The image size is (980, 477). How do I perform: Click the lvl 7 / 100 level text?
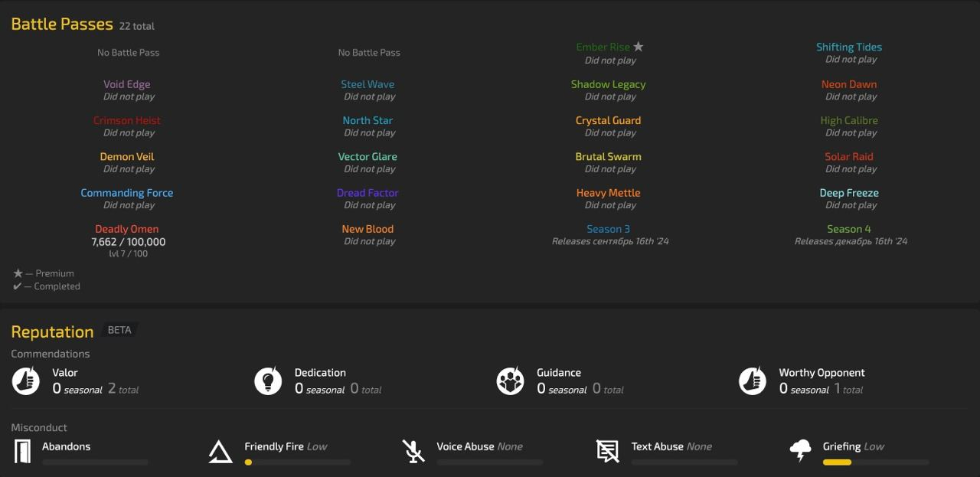coord(129,253)
